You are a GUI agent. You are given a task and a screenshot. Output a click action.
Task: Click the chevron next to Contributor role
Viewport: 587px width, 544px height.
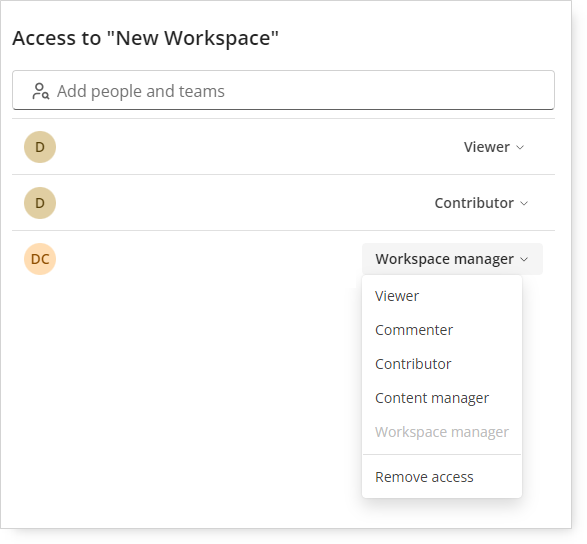pos(524,203)
